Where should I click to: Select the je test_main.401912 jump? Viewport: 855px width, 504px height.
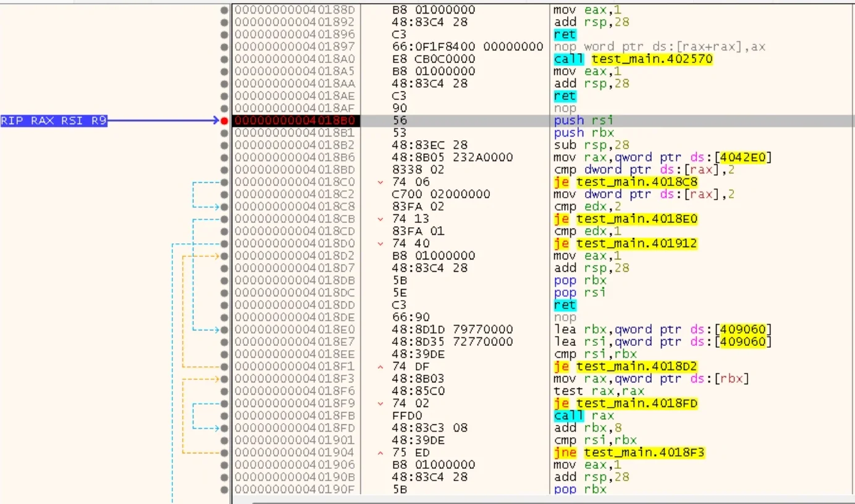pos(625,244)
